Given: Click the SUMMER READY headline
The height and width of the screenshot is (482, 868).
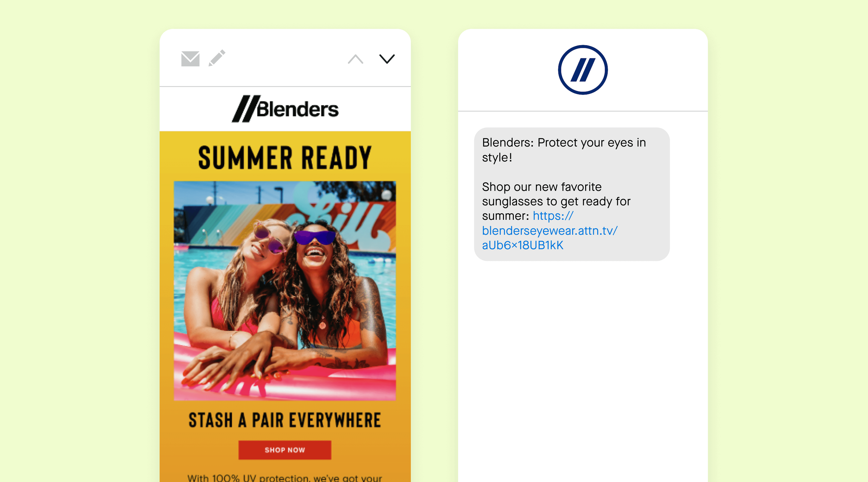Looking at the screenshot, I should coord(285,157).
